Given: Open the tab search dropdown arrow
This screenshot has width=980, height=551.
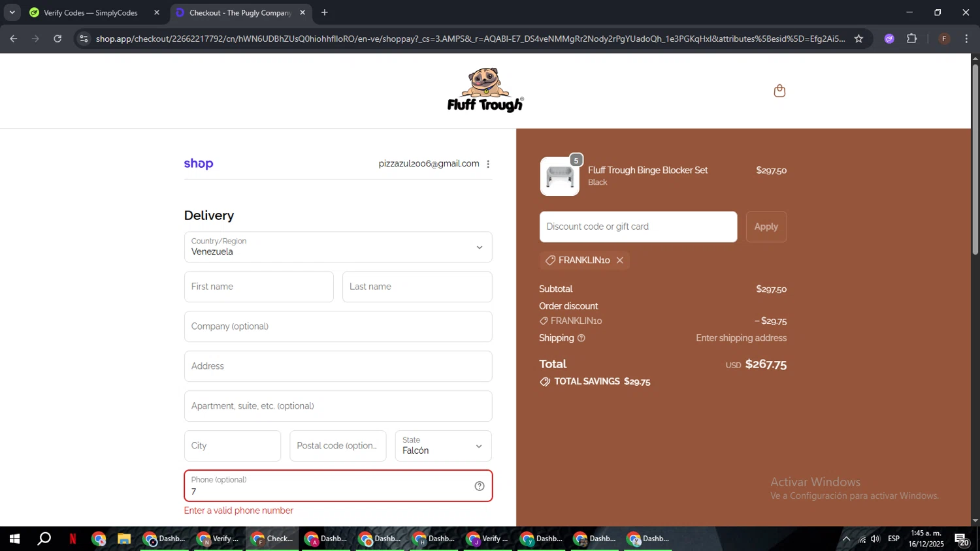Looking at the screenshot, I should (12, 12).
